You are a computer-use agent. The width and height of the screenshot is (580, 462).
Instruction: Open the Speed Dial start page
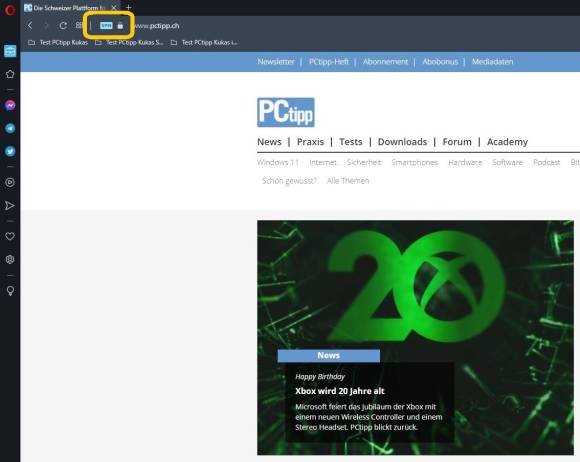tap(79, 26)
